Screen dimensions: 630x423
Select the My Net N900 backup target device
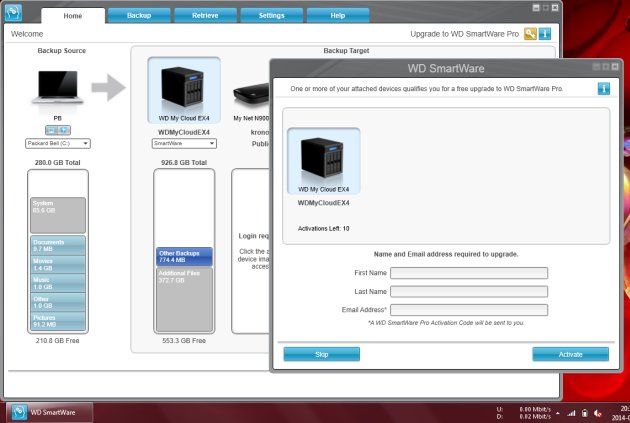[x=251, y=94]
